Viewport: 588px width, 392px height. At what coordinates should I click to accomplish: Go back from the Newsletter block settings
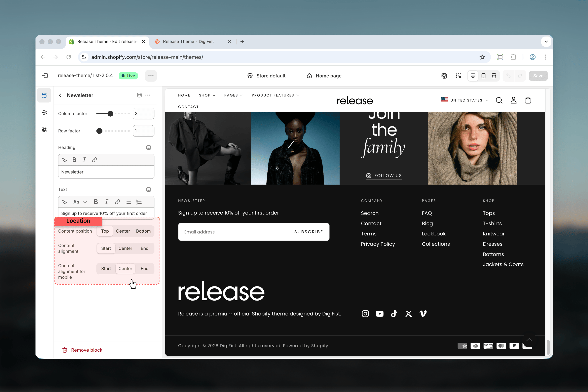coord(60,95)
